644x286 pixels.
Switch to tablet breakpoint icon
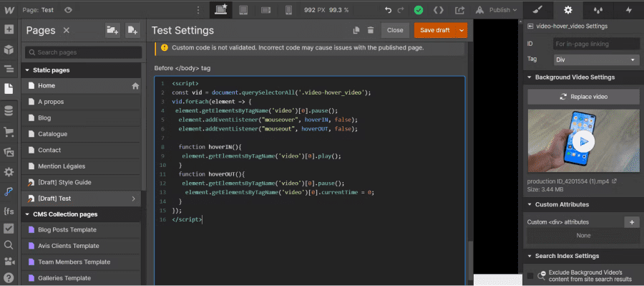[x=243, y=10]
